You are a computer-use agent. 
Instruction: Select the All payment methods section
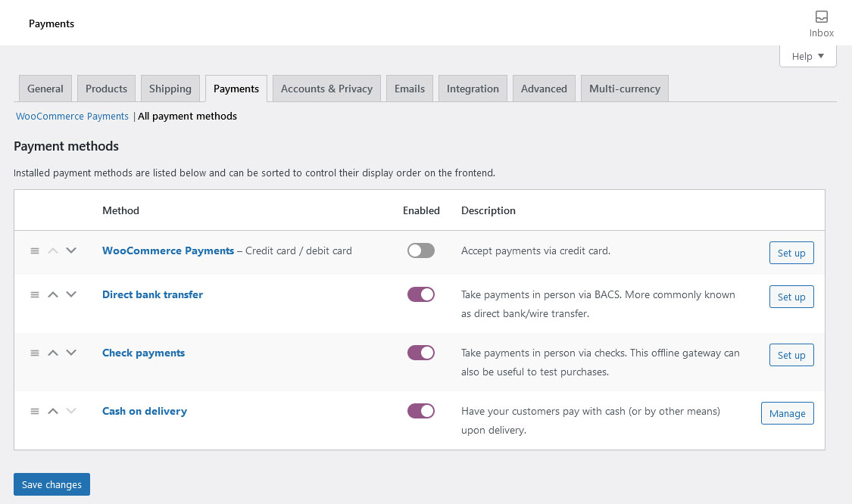(188, 117)
